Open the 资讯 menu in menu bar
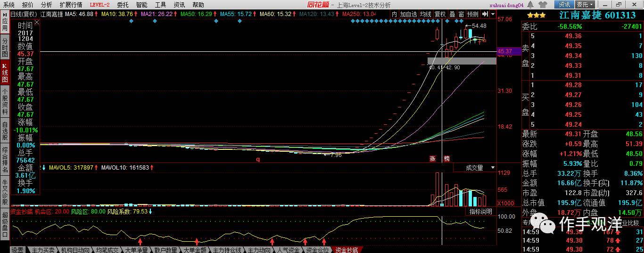 click(179, 5)
